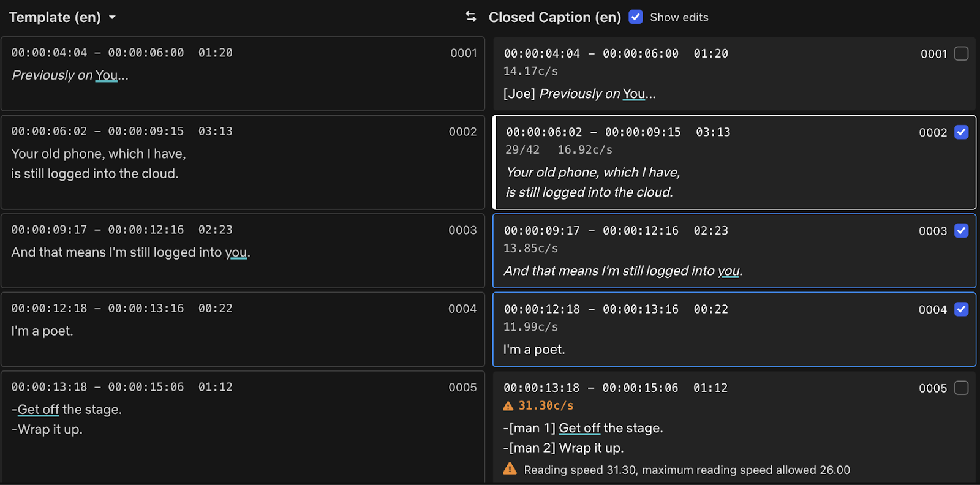The height and width of the screenshot is (485, 980).
Task: Click timecode 00:00:06:02 in closed caption 0002
Action: (x=544, y=132)
